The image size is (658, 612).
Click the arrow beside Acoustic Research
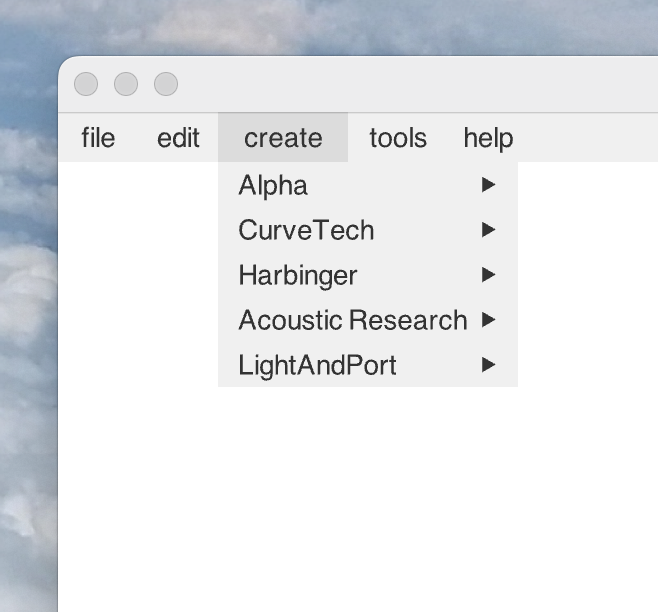pyautogui.click(x=488, y=320)
